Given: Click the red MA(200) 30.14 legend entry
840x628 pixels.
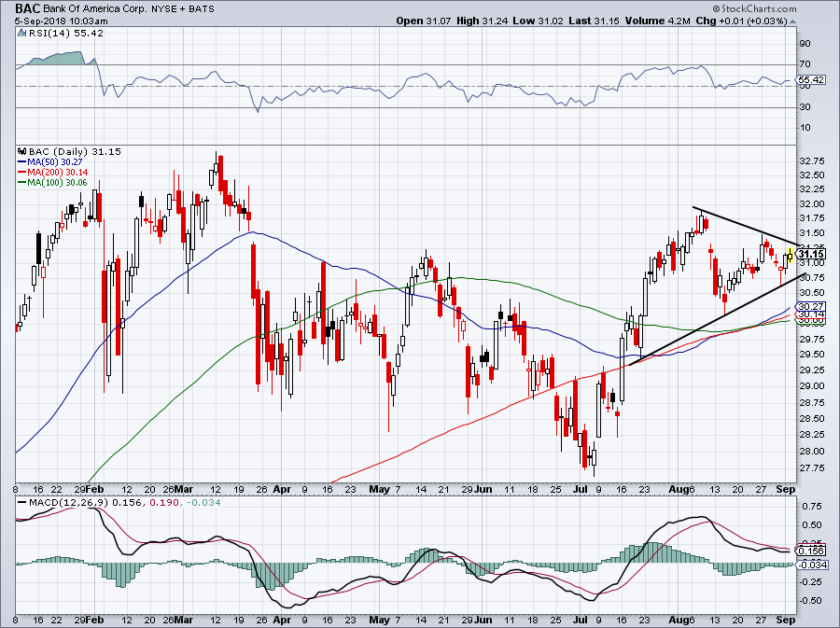Looking at the screenshot, I should 52,173.
